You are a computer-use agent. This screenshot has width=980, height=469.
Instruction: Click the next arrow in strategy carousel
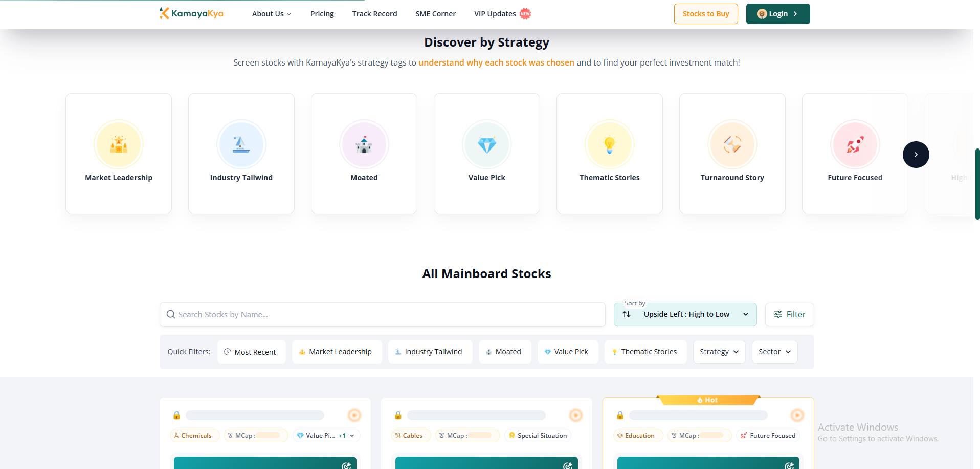[x=916, y=155]
